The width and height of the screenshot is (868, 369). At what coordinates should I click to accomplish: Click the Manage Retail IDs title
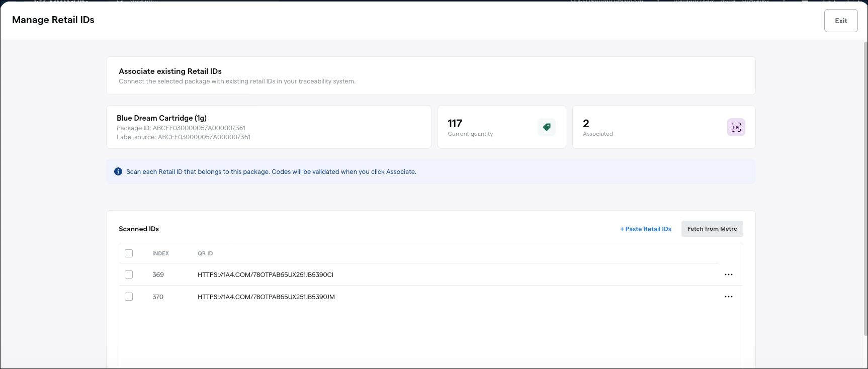pyautogui.click(x=53, y=20)
